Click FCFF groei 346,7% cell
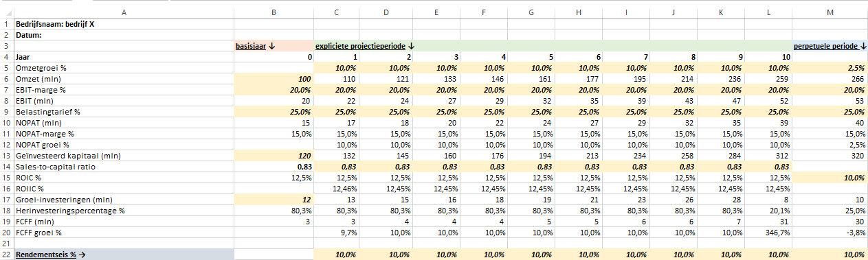Screen dimensions: 868x260 (x=768, y=233)
